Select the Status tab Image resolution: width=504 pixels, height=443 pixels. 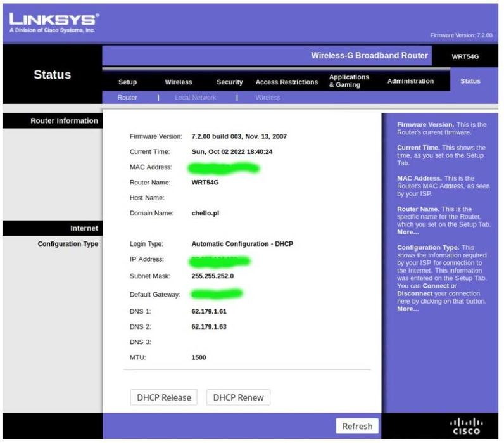point(470,81)
